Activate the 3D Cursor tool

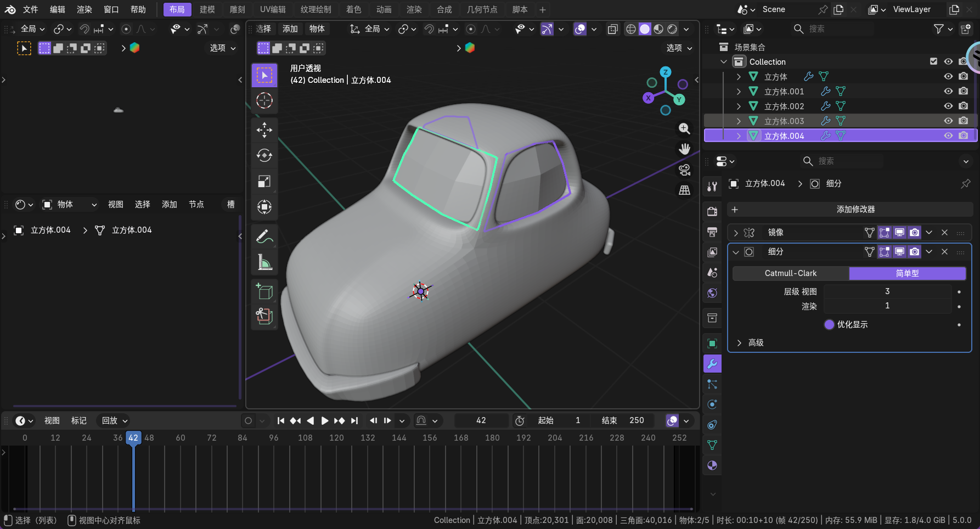(x=264, y=101)
